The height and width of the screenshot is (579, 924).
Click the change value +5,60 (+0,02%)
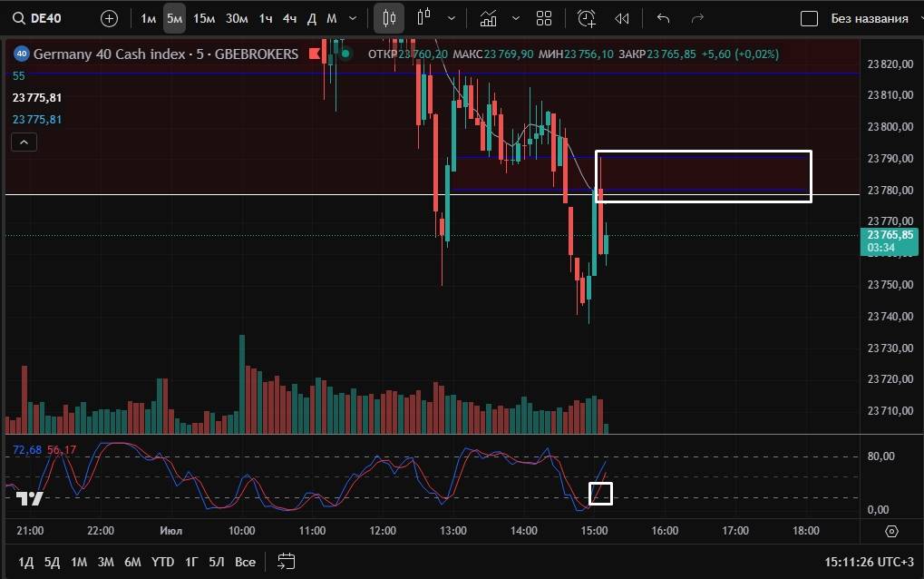point(740,54)
